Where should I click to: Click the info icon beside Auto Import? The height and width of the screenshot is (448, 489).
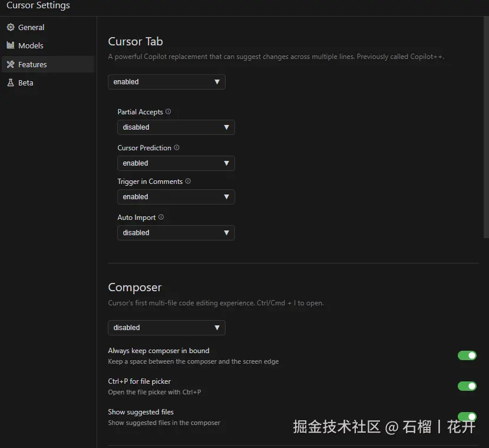(x=161, y=217)
